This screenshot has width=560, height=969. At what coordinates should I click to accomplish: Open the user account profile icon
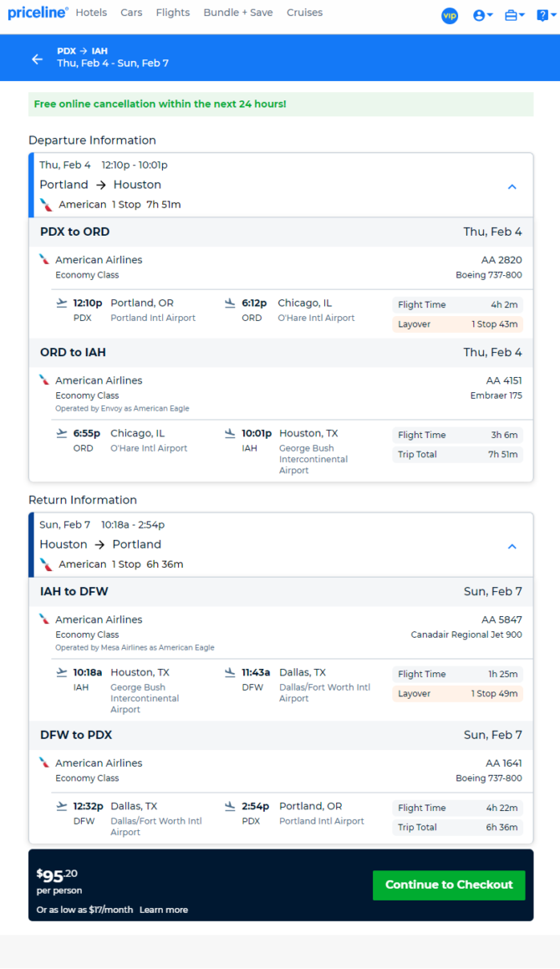click(478, 15)
